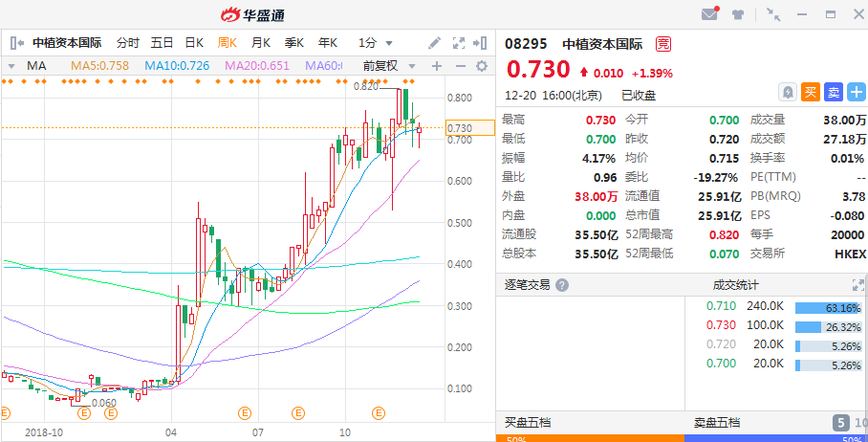
Task: Click the E earnings marker near 07
Action: click(x=245, y=412)
